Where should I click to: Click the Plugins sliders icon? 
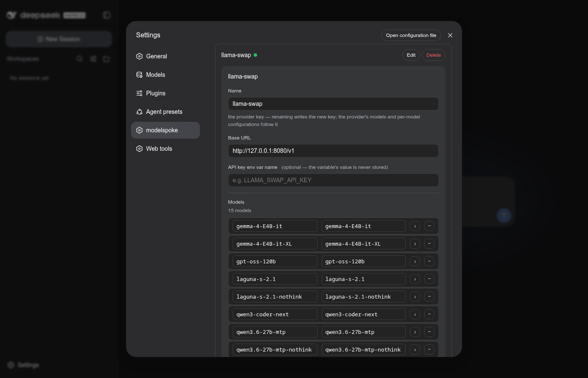(139, 93)
